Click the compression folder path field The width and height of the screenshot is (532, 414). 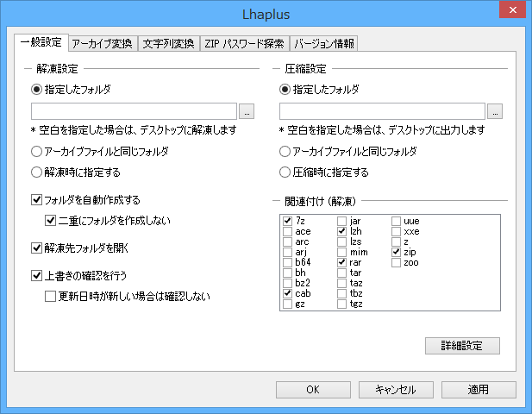pos(382,111)
